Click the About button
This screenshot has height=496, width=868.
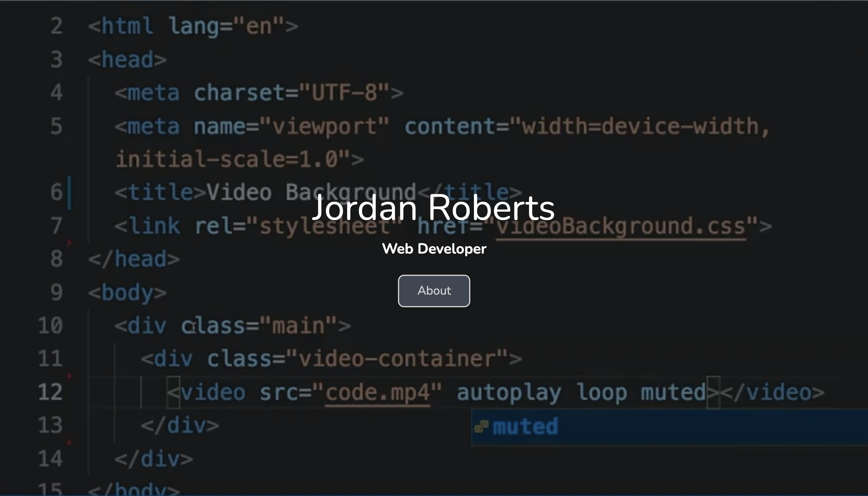(434, 291)
